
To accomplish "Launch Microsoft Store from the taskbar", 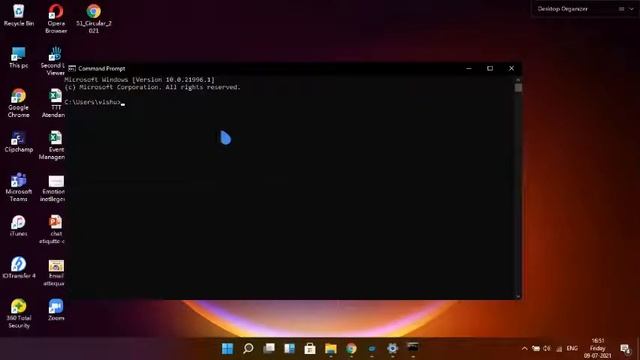I will point(310,349).
